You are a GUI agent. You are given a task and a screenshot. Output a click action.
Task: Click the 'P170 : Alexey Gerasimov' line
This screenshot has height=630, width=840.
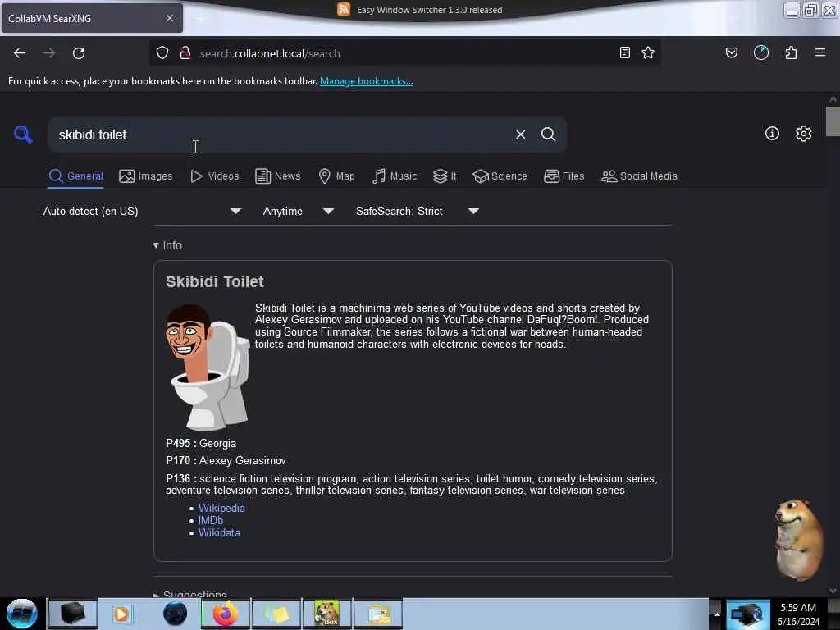click(x=226, y=461)
